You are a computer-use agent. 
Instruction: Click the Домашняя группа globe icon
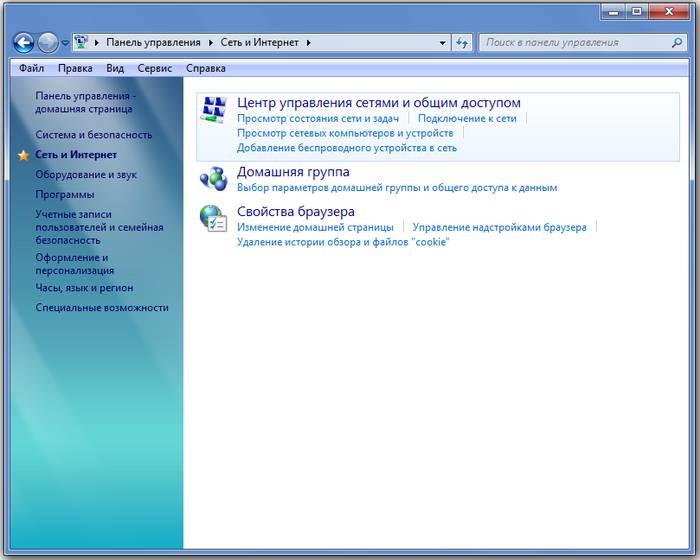click(x=213, y=179)
